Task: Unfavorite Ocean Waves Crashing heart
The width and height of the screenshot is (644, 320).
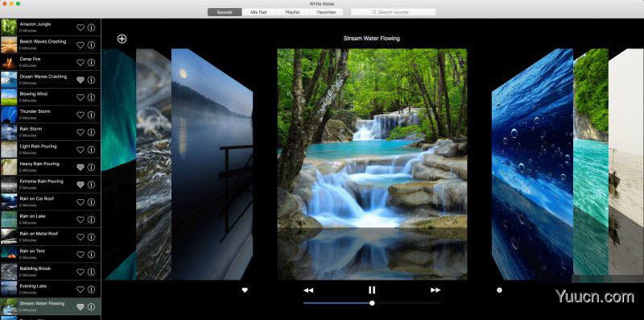Action: point(80,80)
